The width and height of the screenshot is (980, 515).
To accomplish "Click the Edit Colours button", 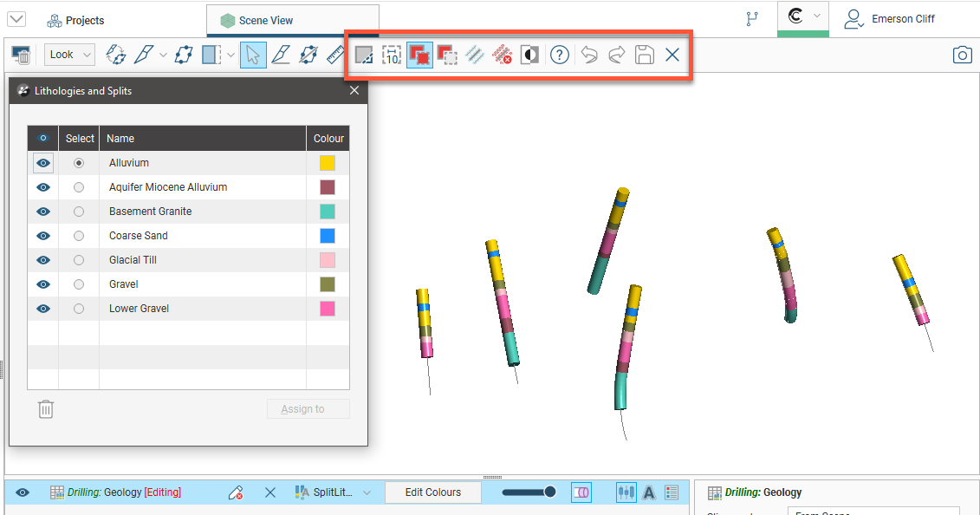I will (432, 492).
